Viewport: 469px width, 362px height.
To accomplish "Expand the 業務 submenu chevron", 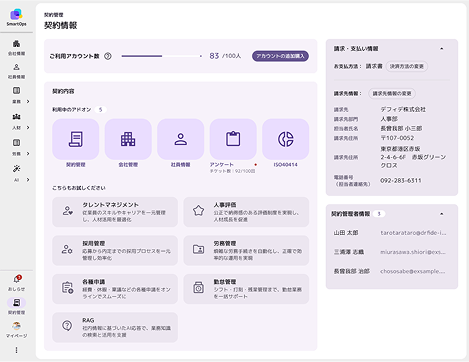I will (28, 101).
